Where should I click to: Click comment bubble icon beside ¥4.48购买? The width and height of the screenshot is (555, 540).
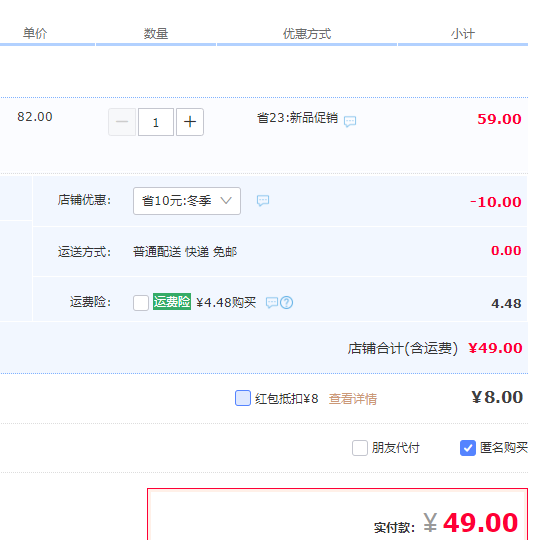(271, 303)
